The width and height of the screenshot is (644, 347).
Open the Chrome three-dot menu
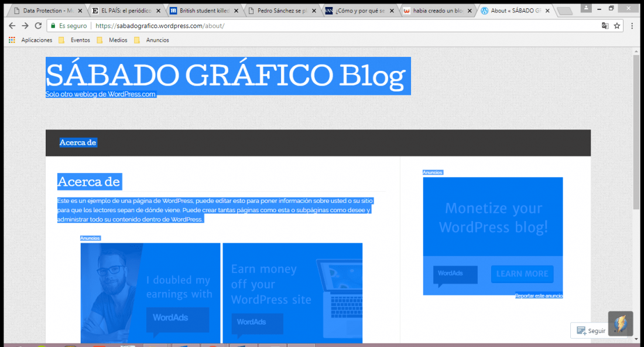(x=632, y=25)
